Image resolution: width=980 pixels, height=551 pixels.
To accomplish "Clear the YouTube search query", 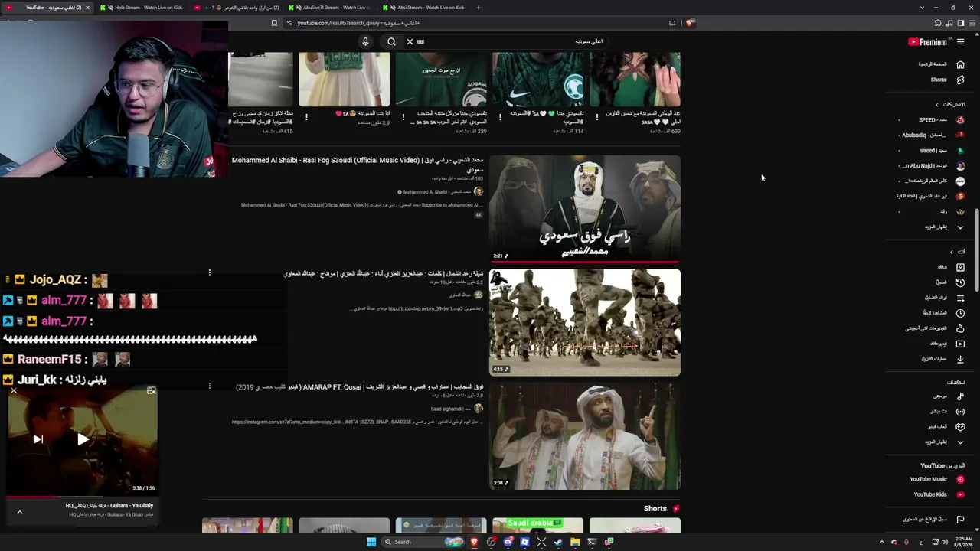I will click(x=410, y=42).
